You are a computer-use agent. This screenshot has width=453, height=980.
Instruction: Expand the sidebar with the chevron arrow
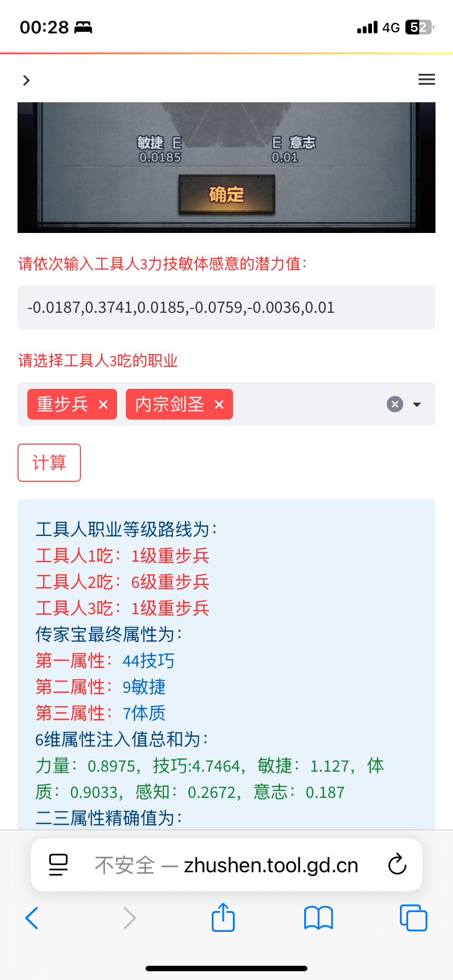26,80
